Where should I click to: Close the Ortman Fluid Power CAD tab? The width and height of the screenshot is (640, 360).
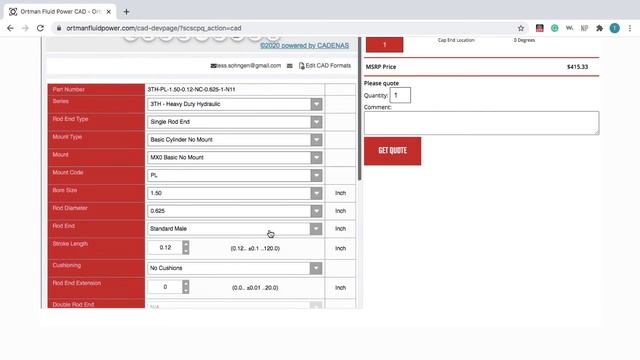[x=109, y=12]
